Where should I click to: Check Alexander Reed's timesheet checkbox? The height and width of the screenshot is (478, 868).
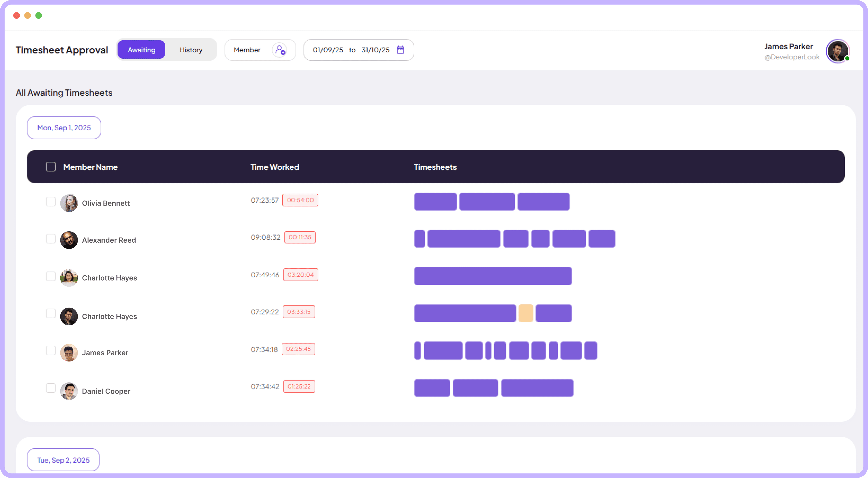click(x=51, y=239)
